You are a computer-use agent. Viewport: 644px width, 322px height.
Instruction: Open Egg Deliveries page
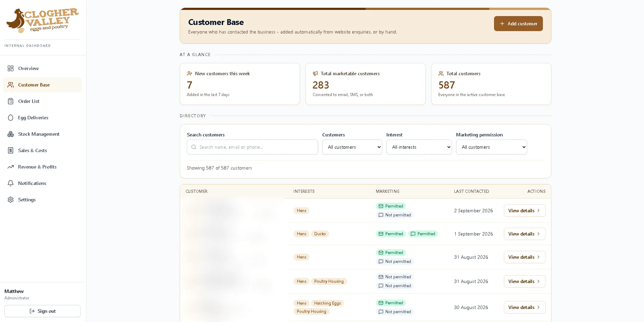42,118
